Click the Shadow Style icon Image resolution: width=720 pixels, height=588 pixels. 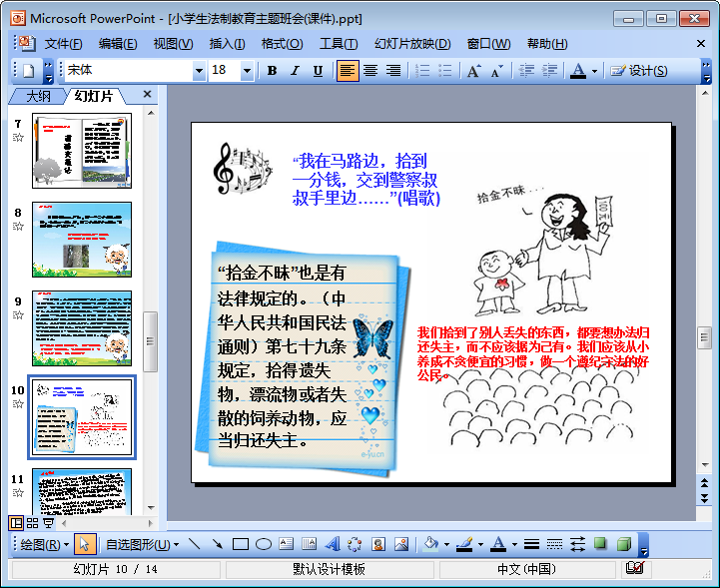click(601, 544)
